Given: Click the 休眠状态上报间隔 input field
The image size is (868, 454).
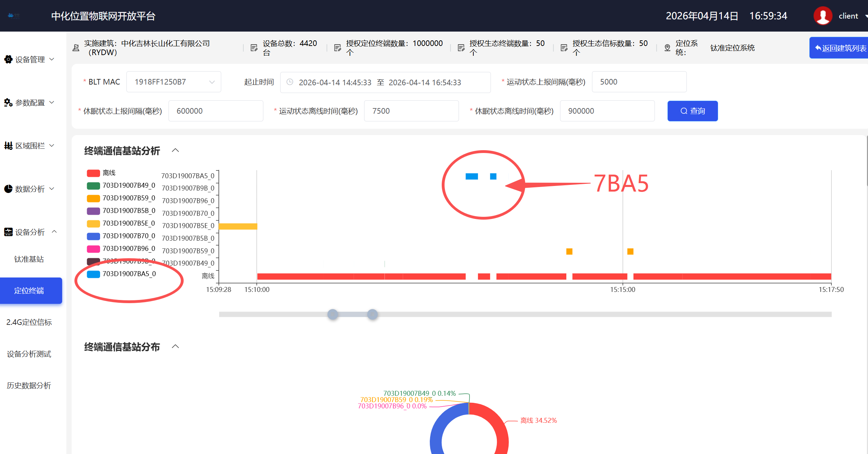Looking at the screenshot, I should tap(216, 111).
